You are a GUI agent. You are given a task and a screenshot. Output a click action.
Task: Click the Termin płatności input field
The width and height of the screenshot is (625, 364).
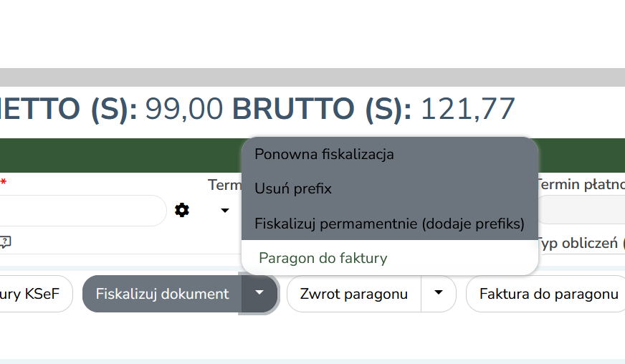pyautogui.click(x=582, y=211)
